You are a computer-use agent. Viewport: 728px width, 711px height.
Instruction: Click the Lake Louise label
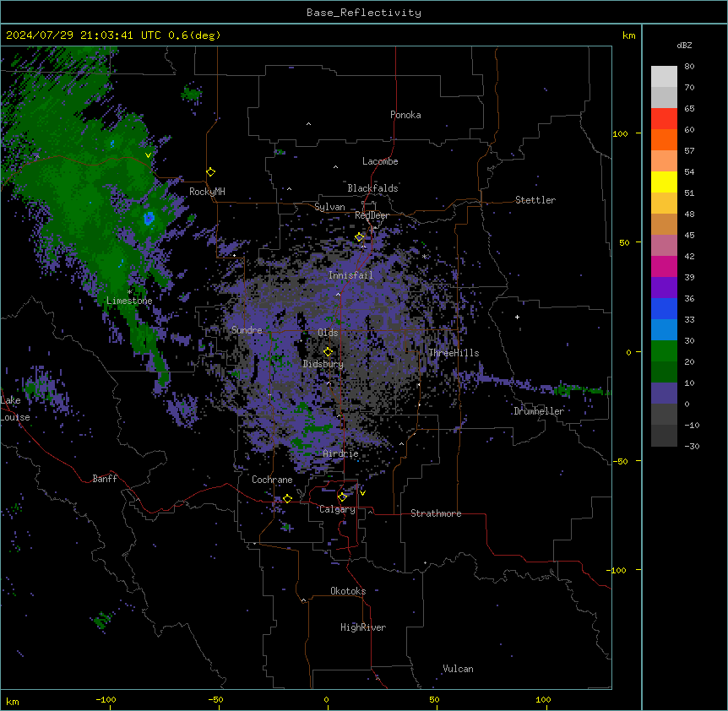14,409
